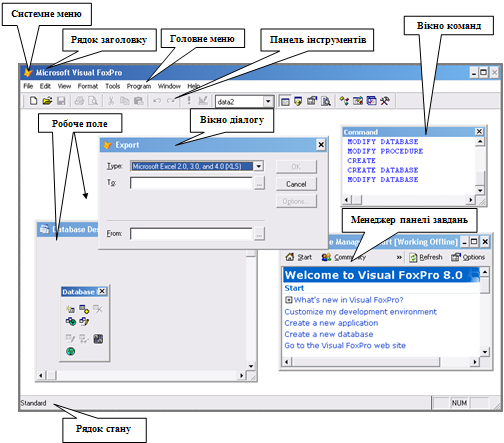Open the Properties window toolbar icon
The height and width of the screenshot is (443, 504).
click(312, 101)
